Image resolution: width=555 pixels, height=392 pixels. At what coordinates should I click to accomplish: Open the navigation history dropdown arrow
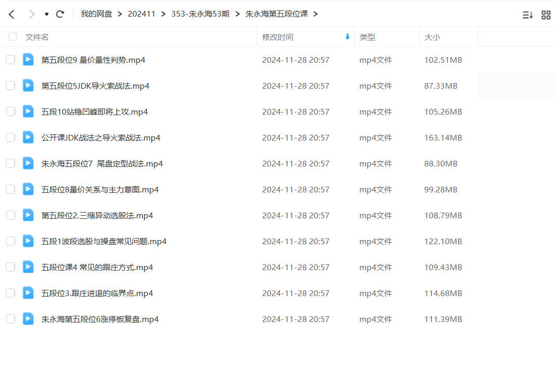pos(46,14)
